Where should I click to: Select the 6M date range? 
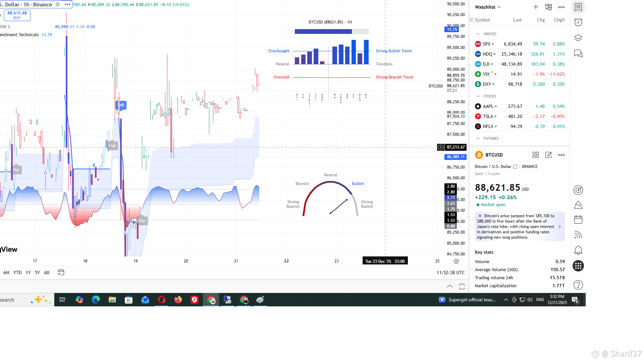tap(6, 273)
